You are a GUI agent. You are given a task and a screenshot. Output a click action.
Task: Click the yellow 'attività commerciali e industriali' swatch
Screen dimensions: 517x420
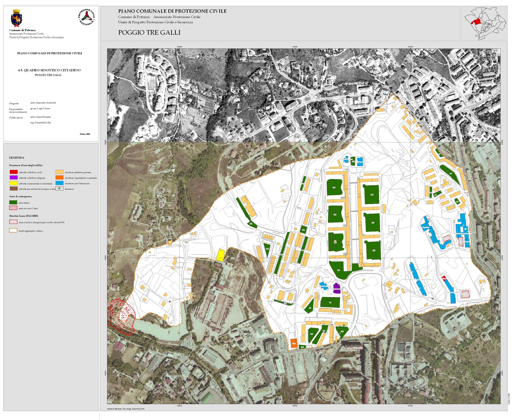click(x=14, y=183)
